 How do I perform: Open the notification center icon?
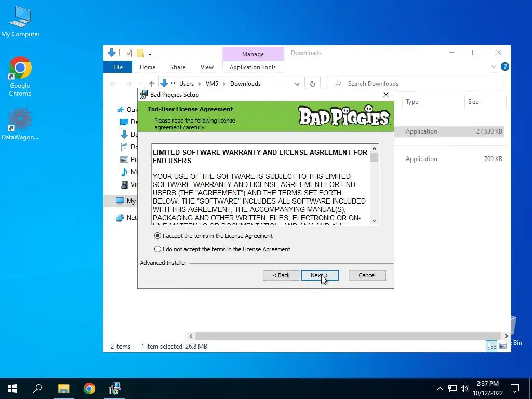515,389
